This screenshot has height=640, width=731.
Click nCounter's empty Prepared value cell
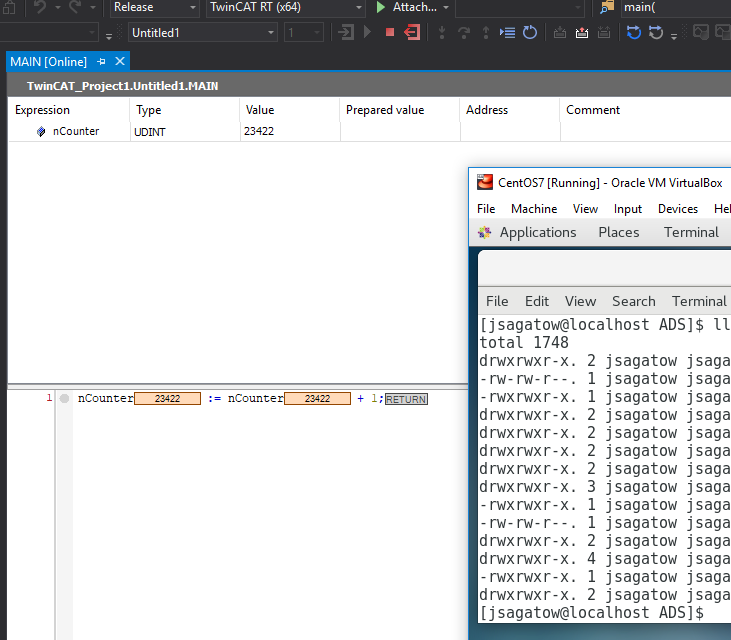[x=400, y=131]
